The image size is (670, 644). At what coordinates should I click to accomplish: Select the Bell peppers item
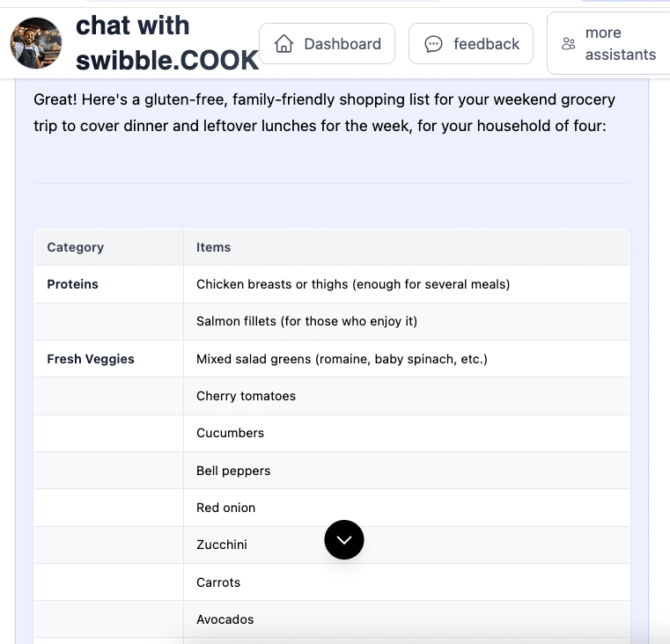coord(233,471)
